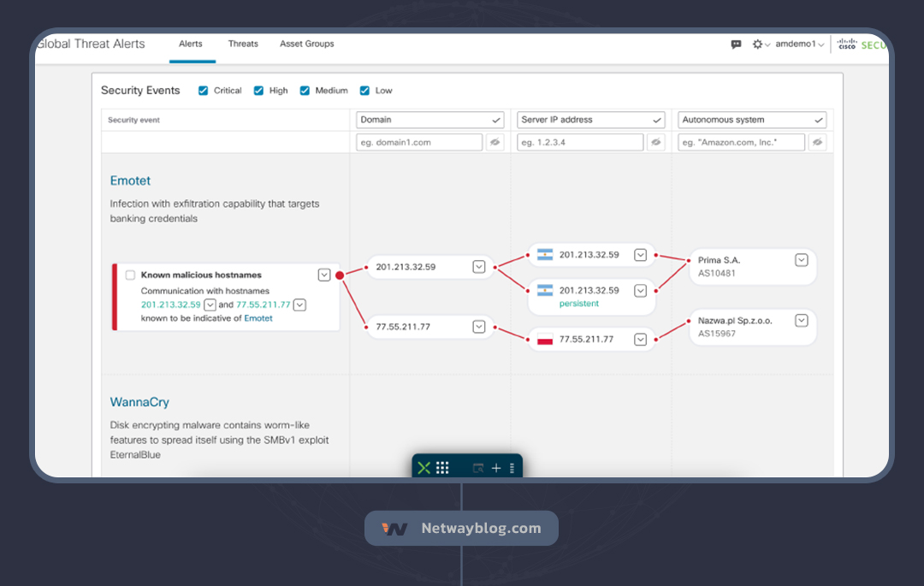
Task: Open the Emotet threat heading link
Action: point(130,181)
